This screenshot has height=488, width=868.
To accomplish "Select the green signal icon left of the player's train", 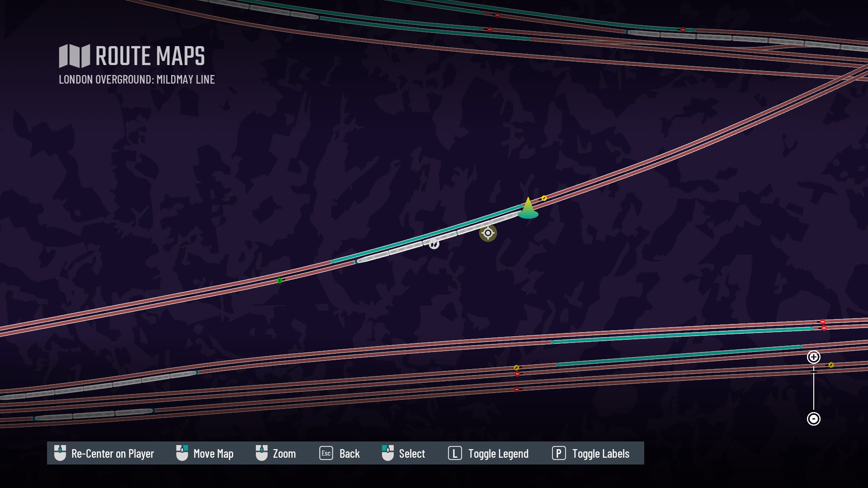I will click(x=279, y=281).
